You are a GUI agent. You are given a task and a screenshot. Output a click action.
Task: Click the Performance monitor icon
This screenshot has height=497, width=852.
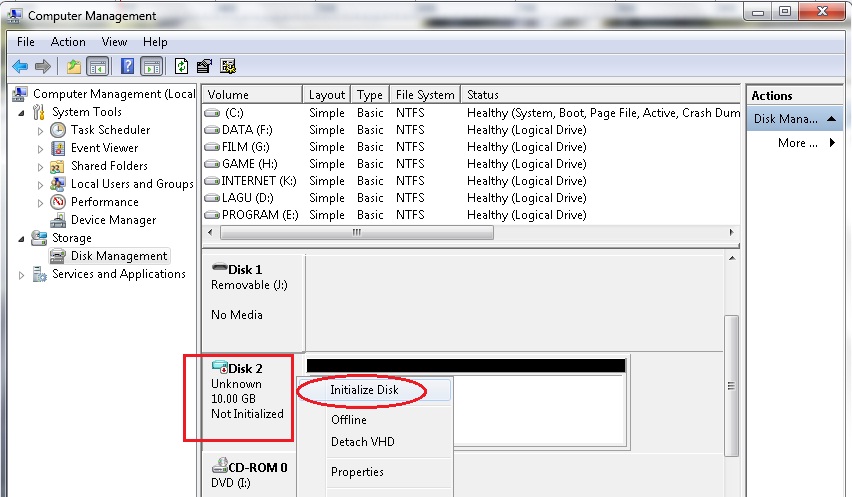(x=58, y=202)
